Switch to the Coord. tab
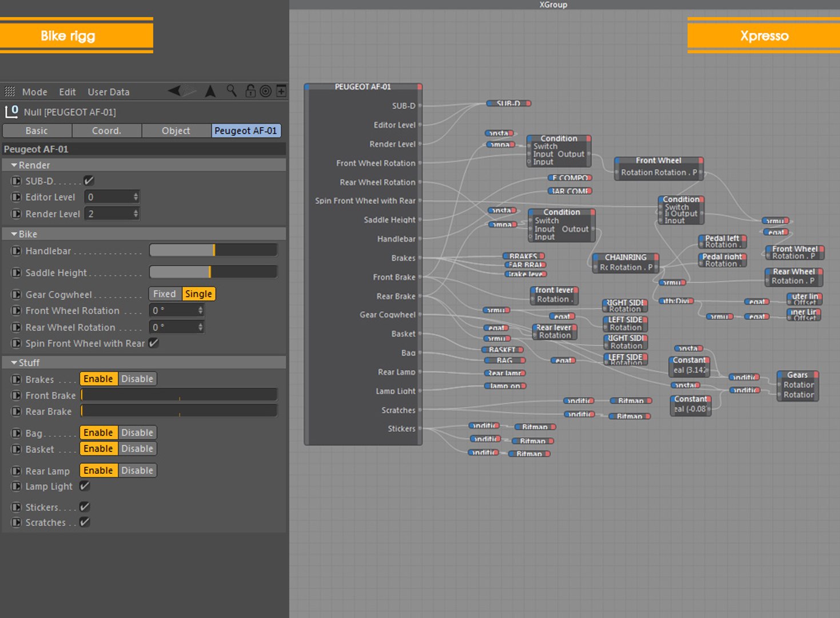The width and height of the screenshot is (840, 618). (107, 131)
